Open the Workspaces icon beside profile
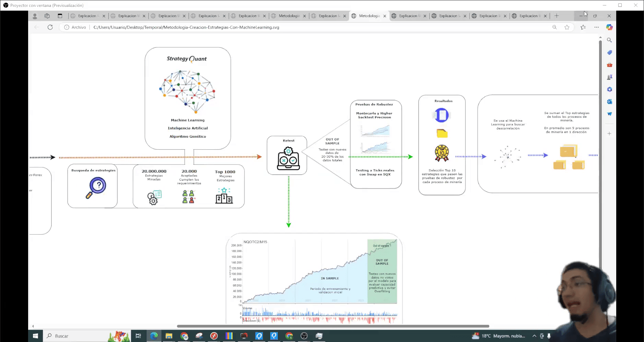This screenshot has height=342, width=644. [47, 16]
